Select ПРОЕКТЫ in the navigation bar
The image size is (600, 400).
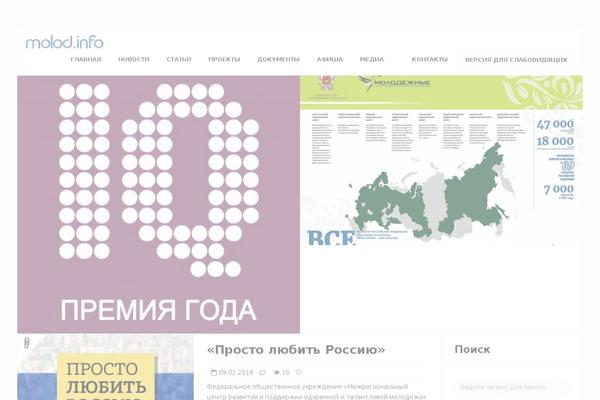pyautogui.click(x=224, y=59)
